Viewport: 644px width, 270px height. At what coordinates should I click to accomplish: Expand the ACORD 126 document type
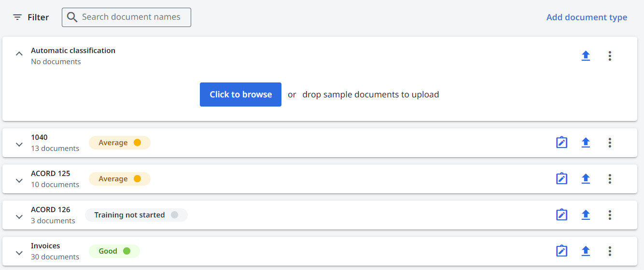19,216
